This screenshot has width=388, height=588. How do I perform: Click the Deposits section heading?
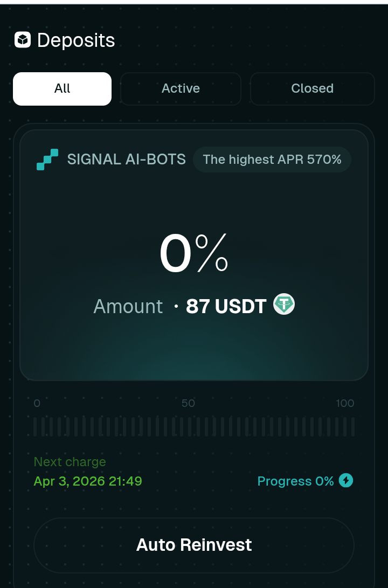[x=76, y=40]
